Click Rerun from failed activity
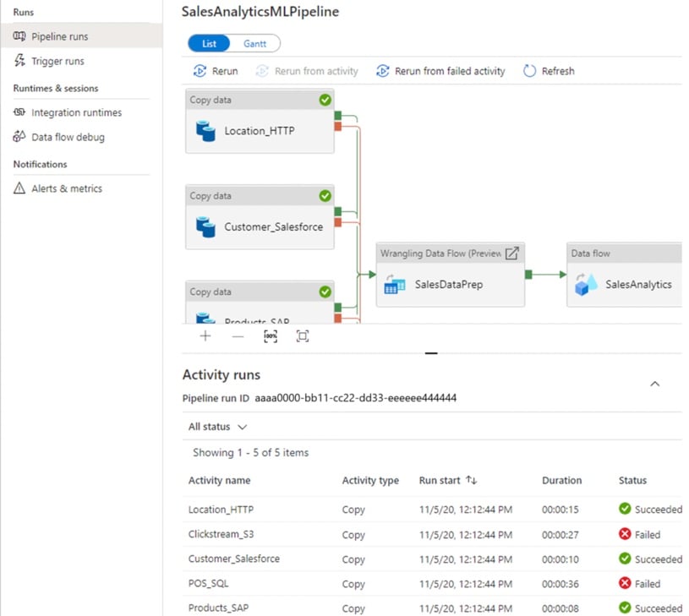This screenshot has height=616, width=689. tap(440, 71)
